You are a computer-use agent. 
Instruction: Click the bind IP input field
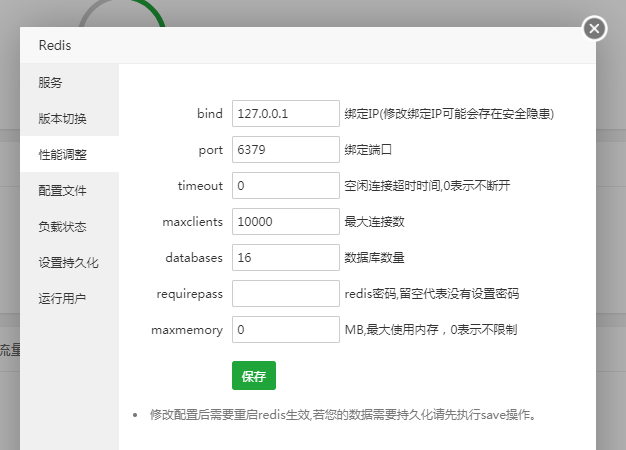pyautogui.click(x=286, y=113)
